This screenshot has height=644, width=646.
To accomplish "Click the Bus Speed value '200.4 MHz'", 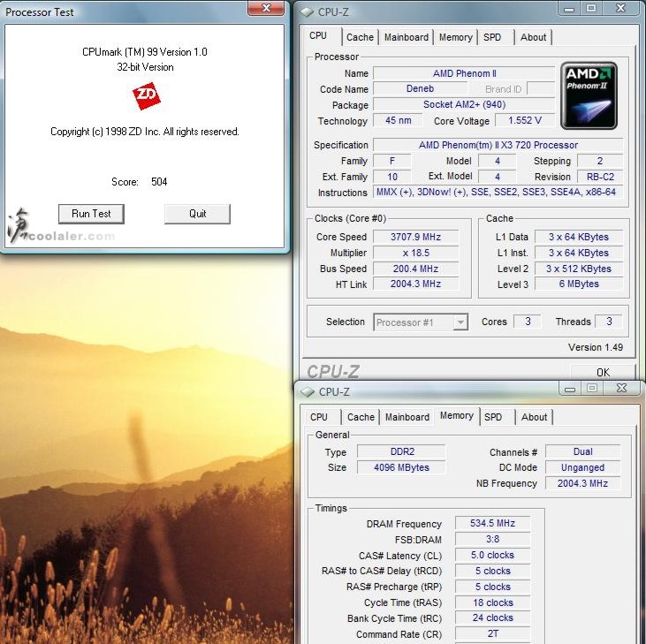I will [x=415, y=269].
